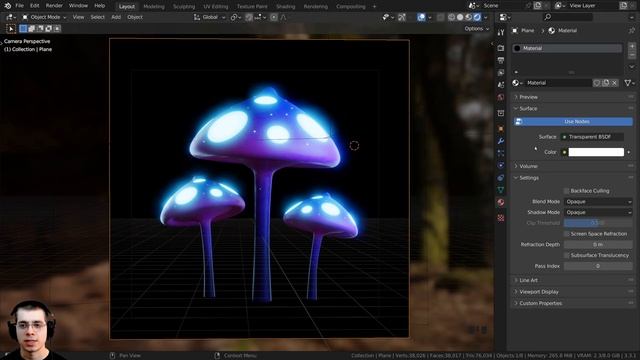Open the Object Mode dropdown

coord(44,17)
